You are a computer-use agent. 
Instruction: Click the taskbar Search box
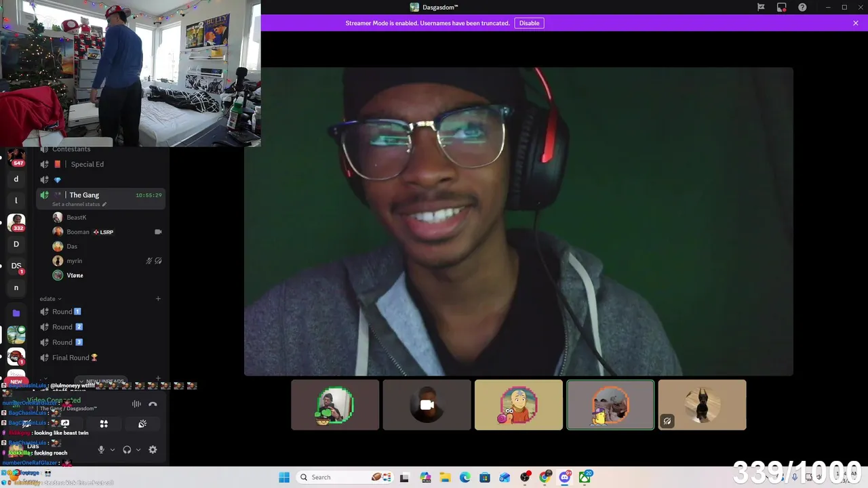pyautogui.click(x=345, y=477)
